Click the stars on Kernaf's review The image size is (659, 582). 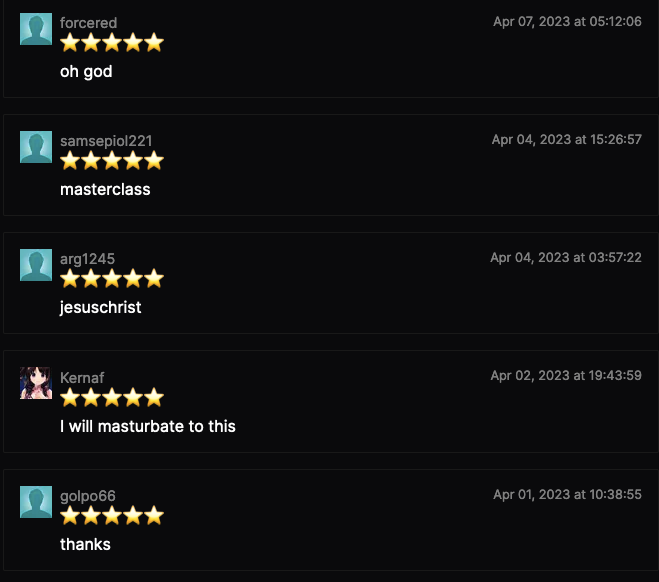(x=111, y=398)
